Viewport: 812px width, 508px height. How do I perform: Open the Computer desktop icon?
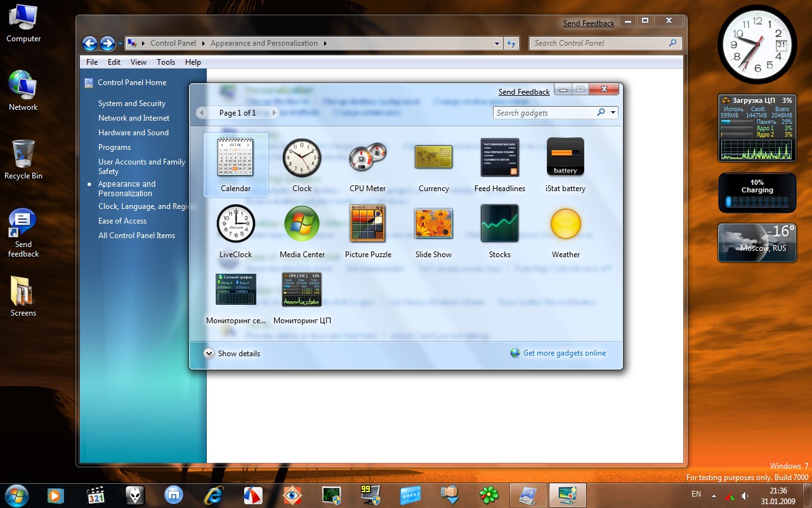click(x=23, y=24)
